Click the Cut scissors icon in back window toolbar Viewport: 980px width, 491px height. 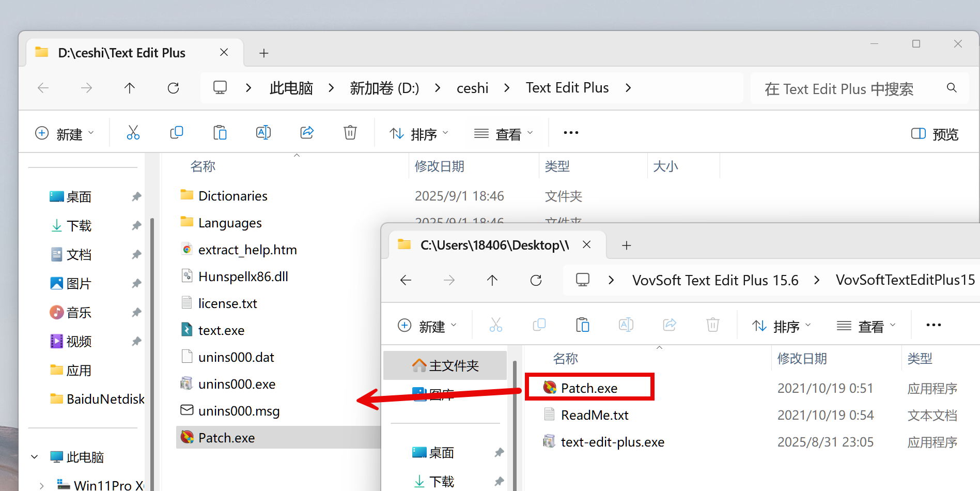133,133
